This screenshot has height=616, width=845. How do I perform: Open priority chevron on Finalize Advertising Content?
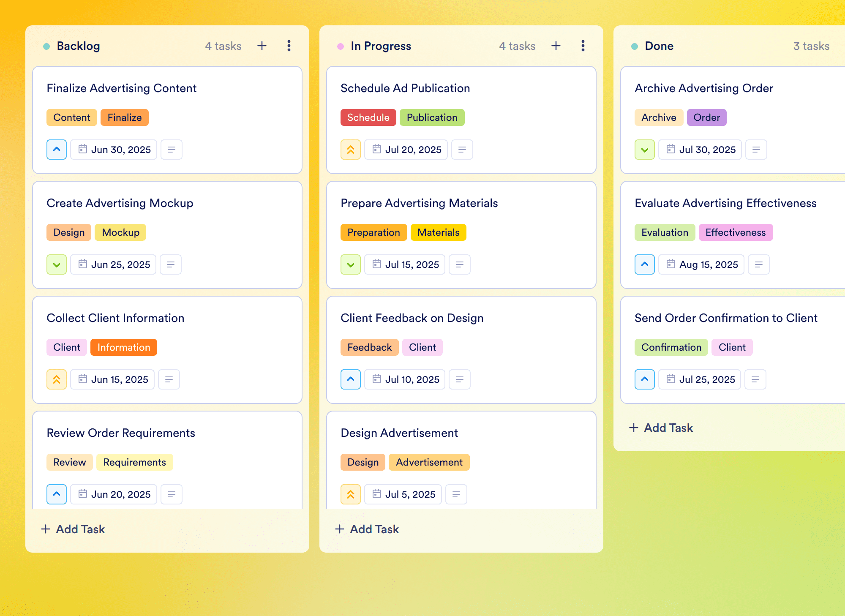[x=57, y=150]
